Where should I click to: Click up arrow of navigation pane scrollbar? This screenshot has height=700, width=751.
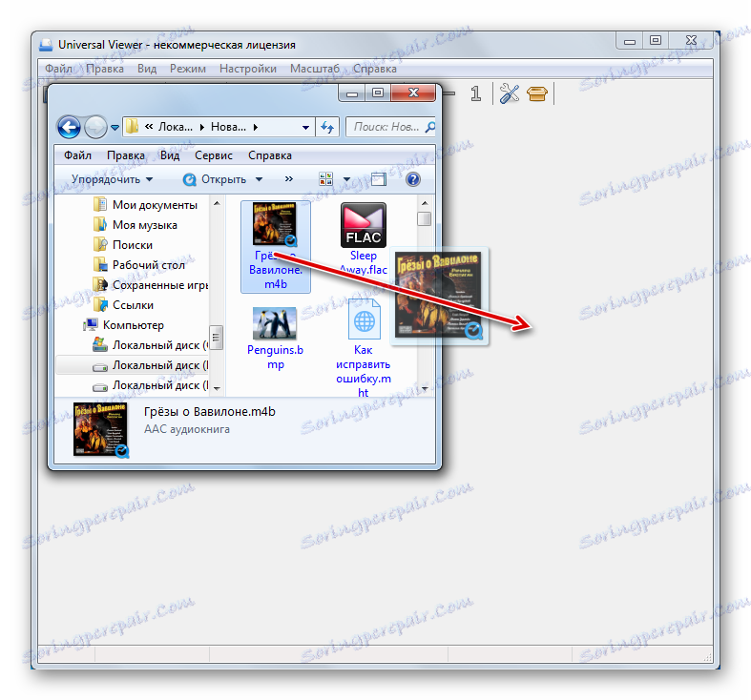coord(217,203)
